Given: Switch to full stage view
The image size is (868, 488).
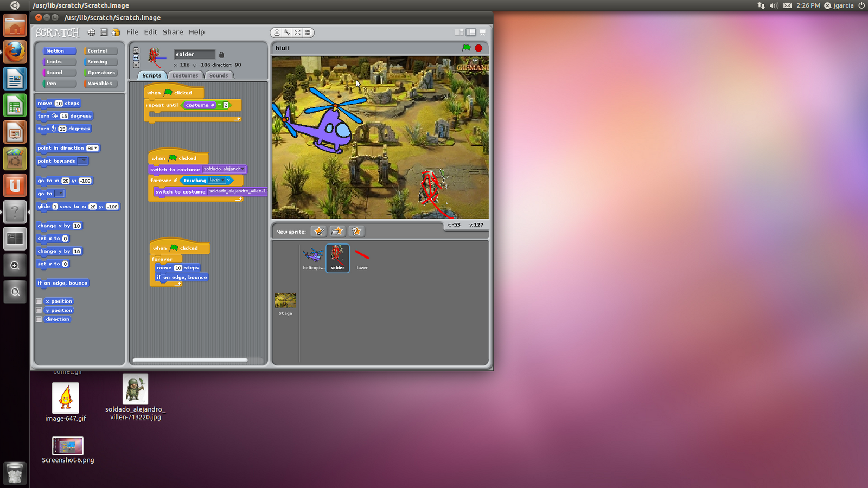Looking at the screenshot, I should point(471,33).
